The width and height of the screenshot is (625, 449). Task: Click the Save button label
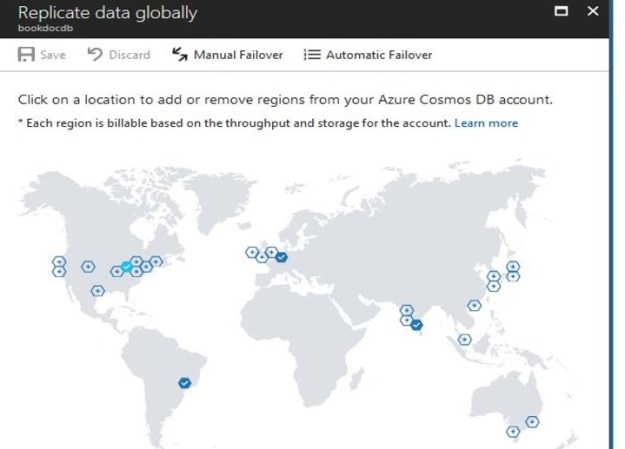pos(53,55)
